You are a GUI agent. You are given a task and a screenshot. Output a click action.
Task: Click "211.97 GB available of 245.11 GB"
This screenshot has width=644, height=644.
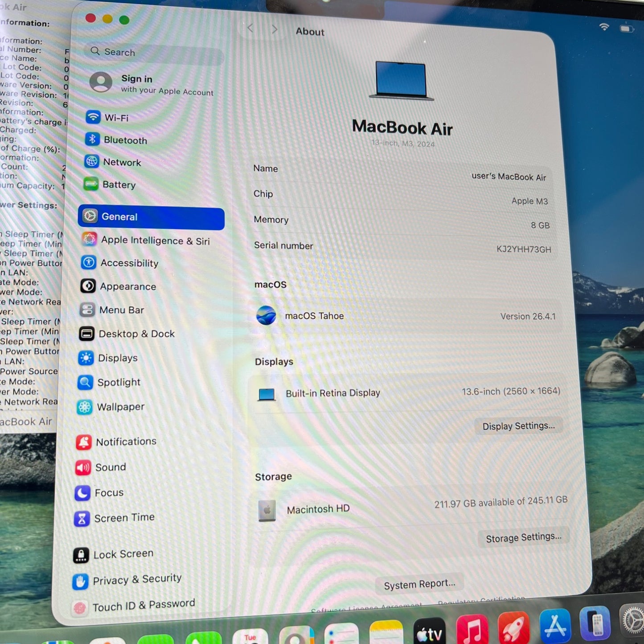(x=501, y=502)
